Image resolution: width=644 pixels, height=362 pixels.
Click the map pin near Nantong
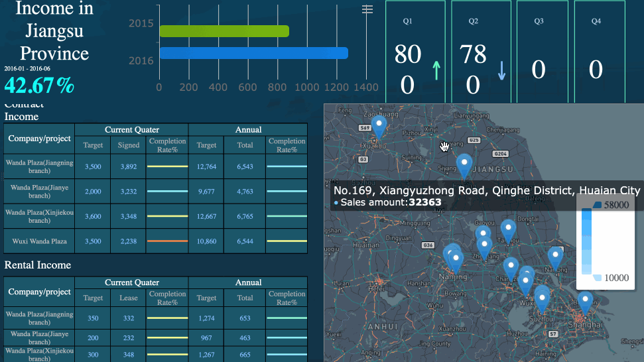point(555,259)
